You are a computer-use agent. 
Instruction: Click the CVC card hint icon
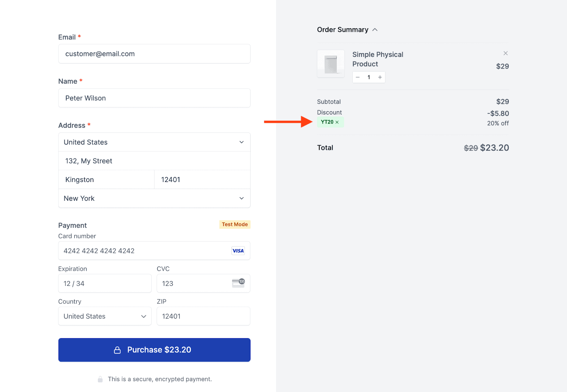click(238, 283)
